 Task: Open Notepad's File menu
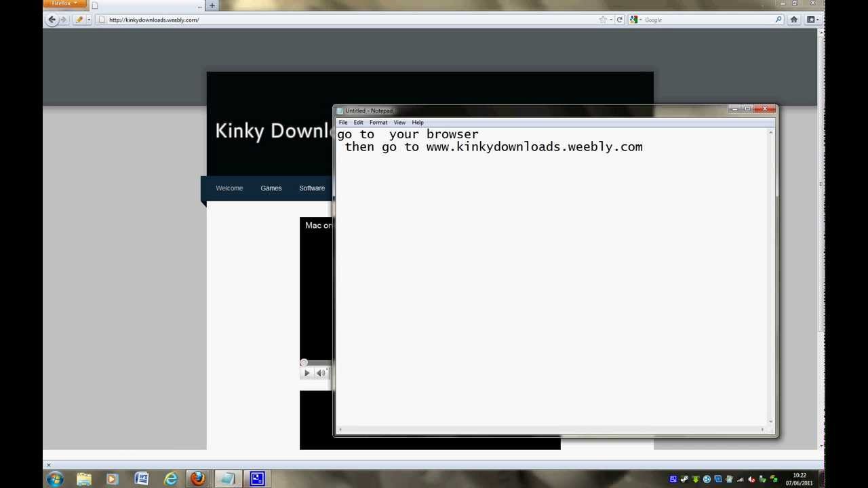[x=343, y=123]
